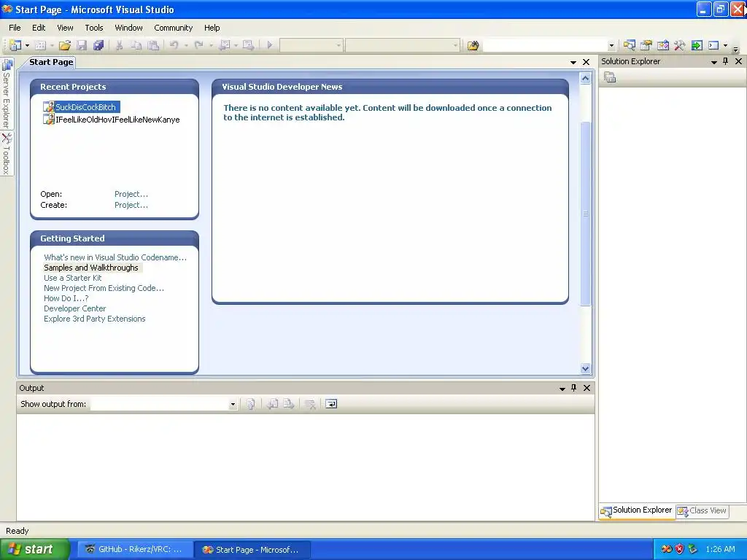Select the Start Page document tab
Screen dimensions: 747x560
(51, 62)
